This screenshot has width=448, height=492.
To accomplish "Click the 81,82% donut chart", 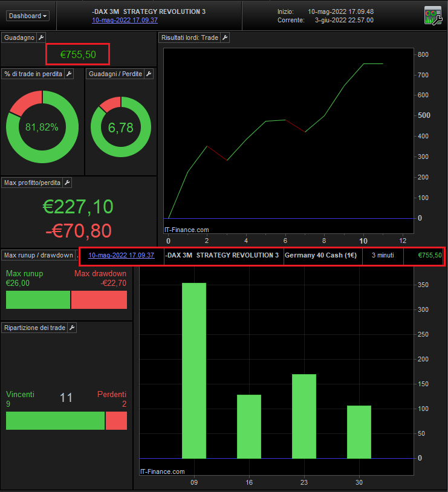I will coord(42,127).
